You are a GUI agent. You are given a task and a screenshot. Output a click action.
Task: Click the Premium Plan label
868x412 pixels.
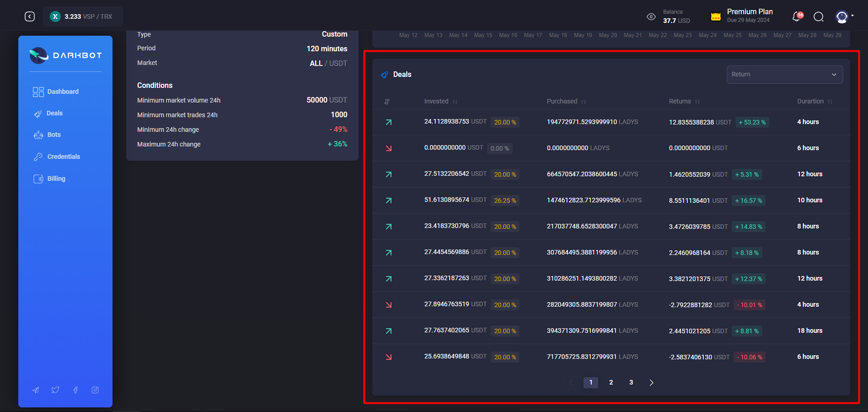point(750,12)
